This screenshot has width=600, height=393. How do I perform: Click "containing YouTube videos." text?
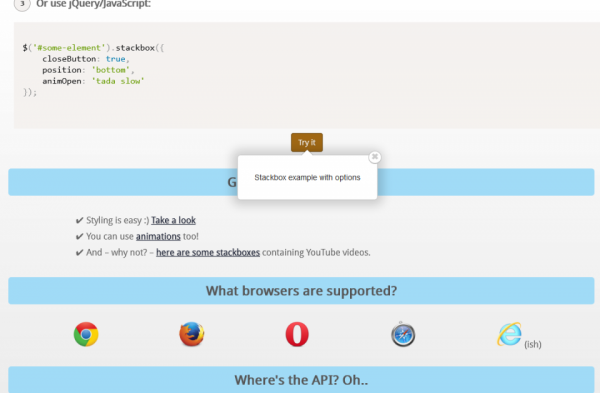point(316,253)
